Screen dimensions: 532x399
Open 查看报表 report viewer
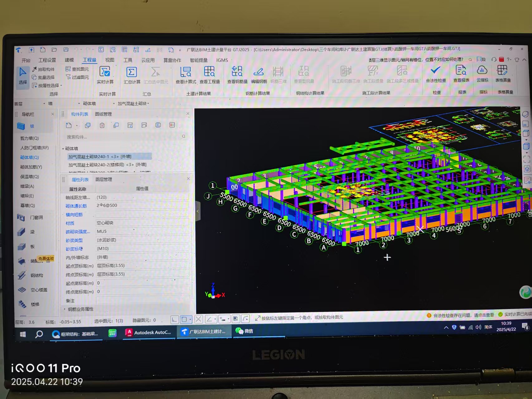coord(461,74)
